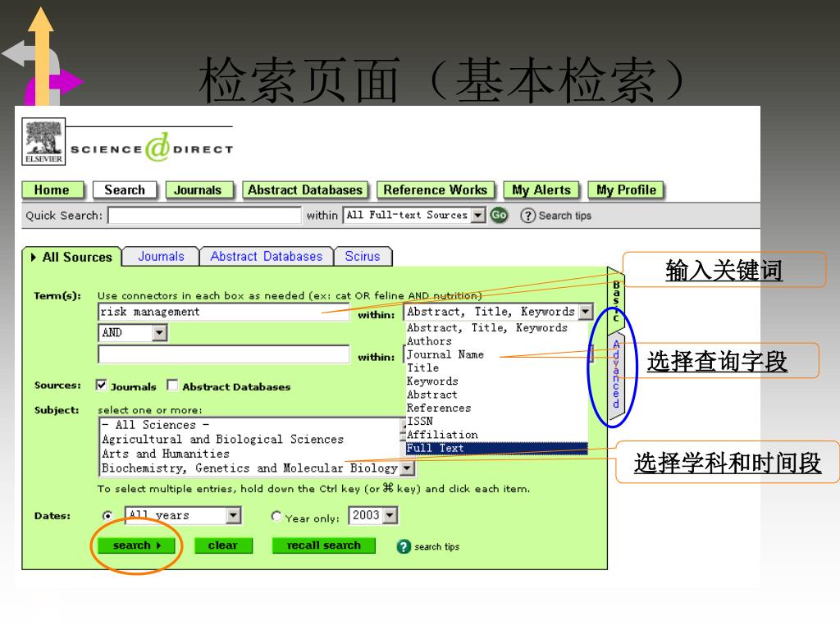
Task: Click search tips link near recall search
Action: [436, 547]
